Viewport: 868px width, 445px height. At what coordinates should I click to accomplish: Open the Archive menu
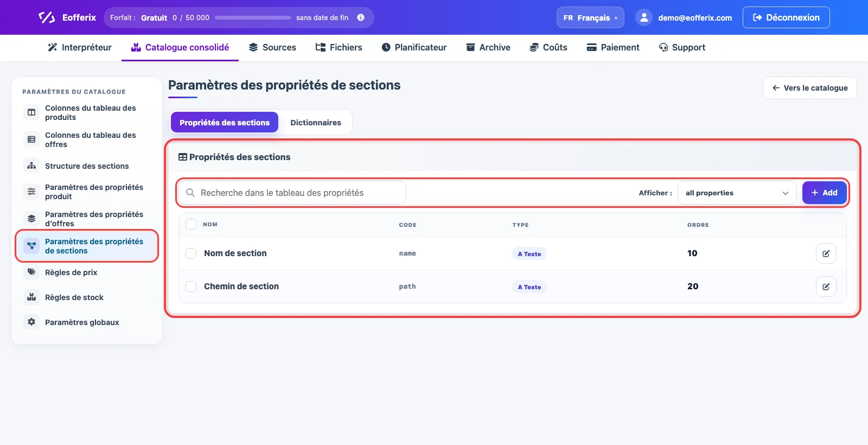click(x=488, y=47)
